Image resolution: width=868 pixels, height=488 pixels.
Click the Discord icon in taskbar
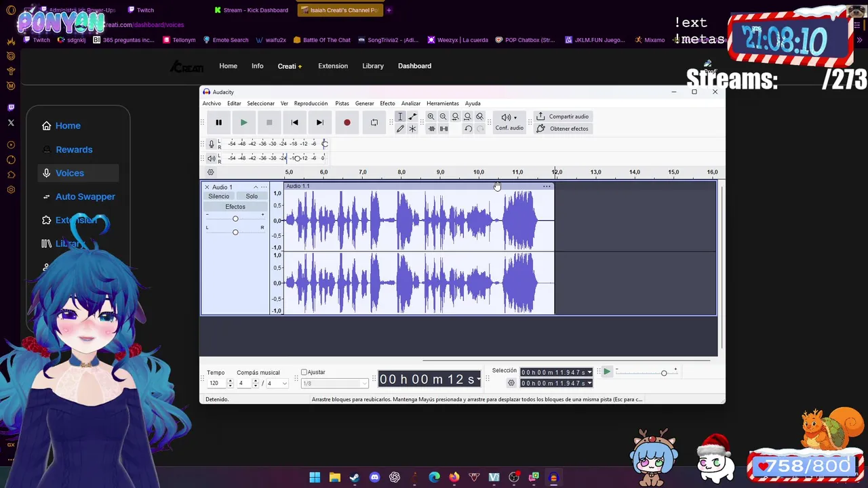click(x=374, y=477)
